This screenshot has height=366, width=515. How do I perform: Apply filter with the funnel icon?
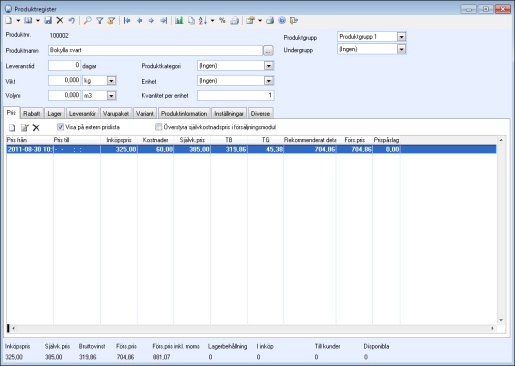coord(99,21)
